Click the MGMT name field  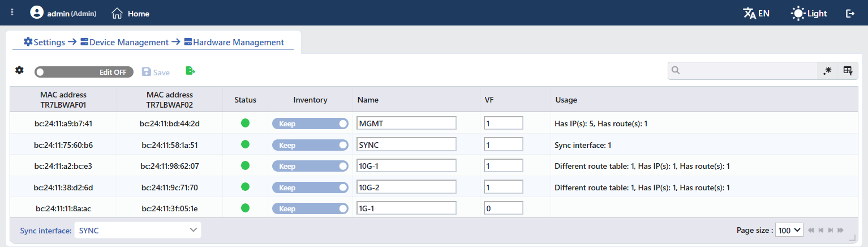pos(407,123)
